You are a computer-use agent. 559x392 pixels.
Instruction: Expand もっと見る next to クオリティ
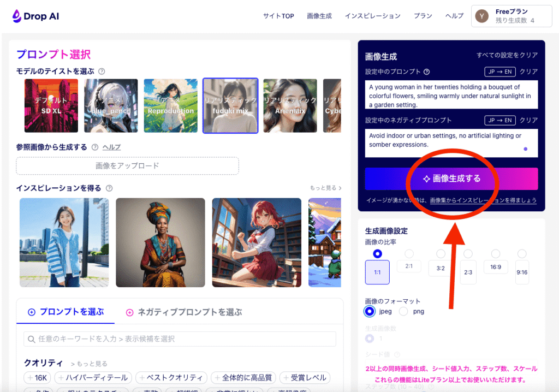[x=89, y=364]
